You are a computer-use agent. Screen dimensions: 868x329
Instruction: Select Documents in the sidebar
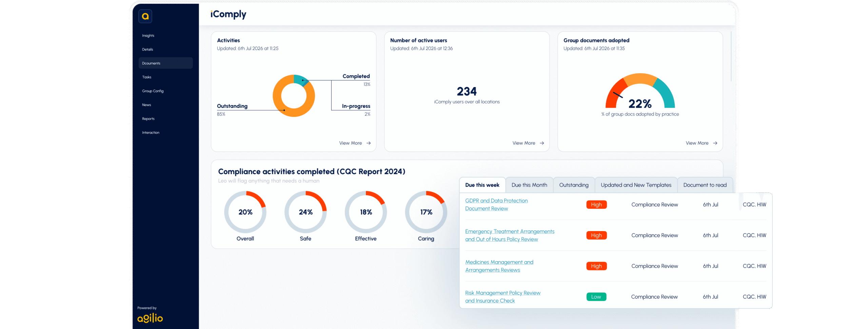pyautogui.click(x=165, y=63)
